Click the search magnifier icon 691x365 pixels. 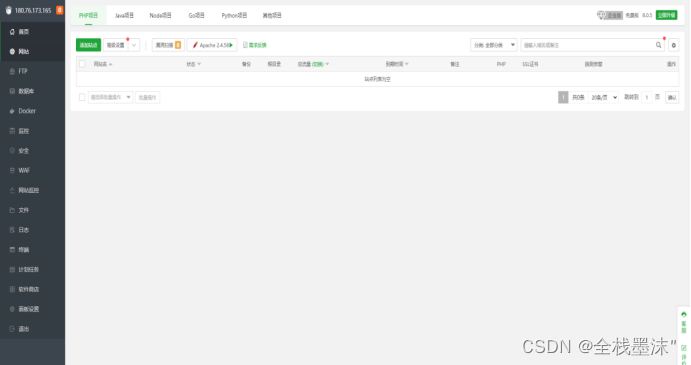coord(658,45)
